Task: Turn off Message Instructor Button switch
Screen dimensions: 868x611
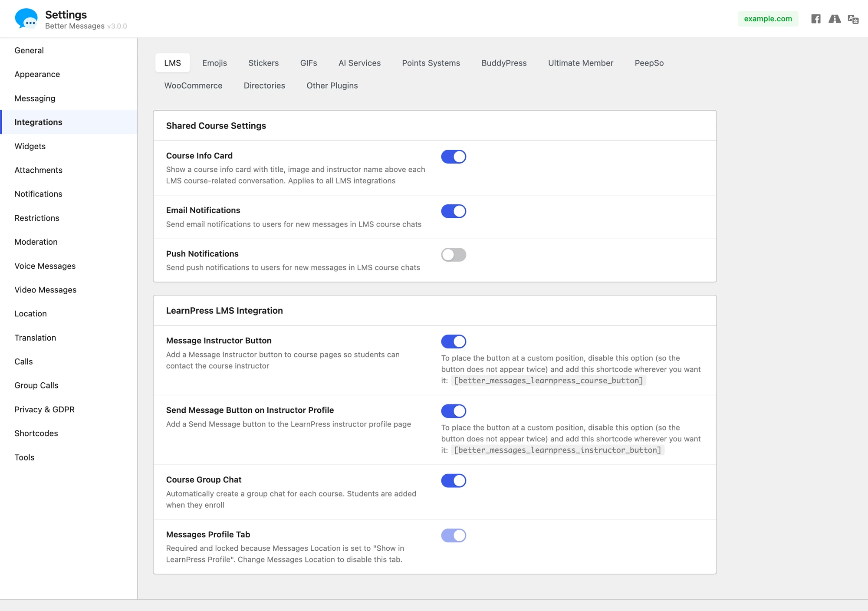Action: point(454,342)
